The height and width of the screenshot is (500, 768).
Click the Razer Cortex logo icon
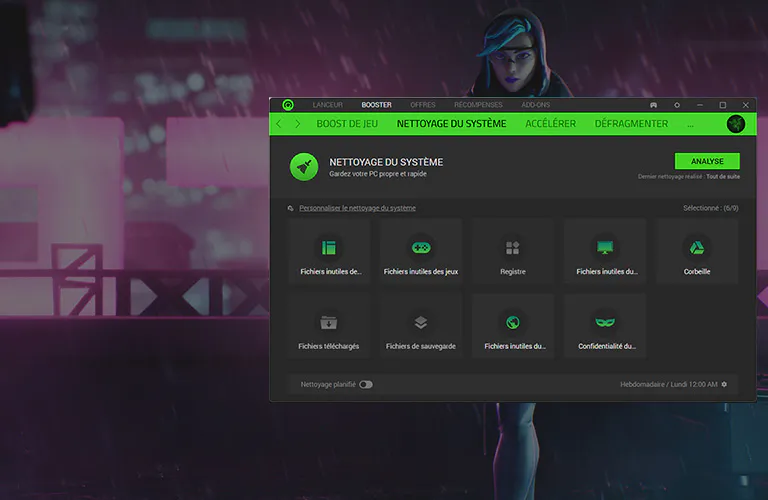288,105
